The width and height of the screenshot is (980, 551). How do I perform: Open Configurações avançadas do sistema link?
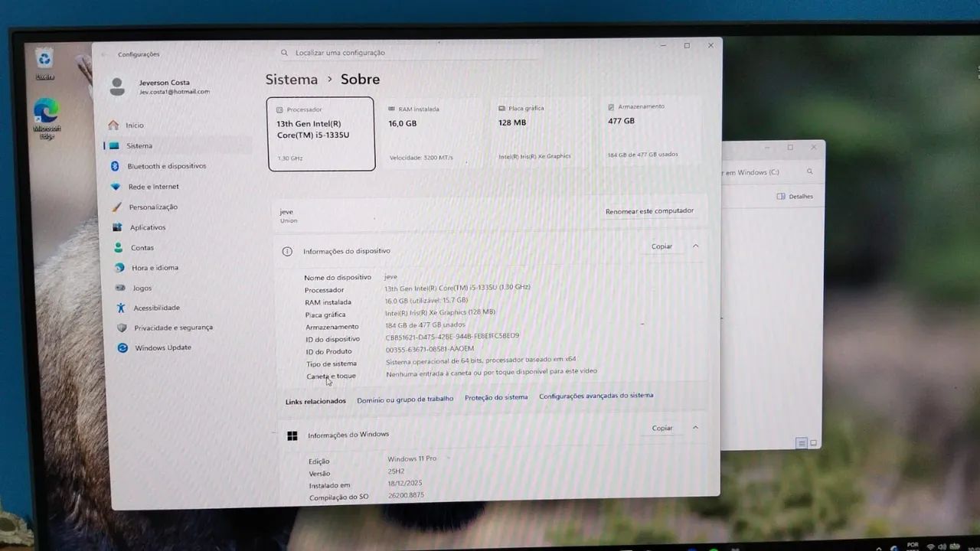pos(596,396)
